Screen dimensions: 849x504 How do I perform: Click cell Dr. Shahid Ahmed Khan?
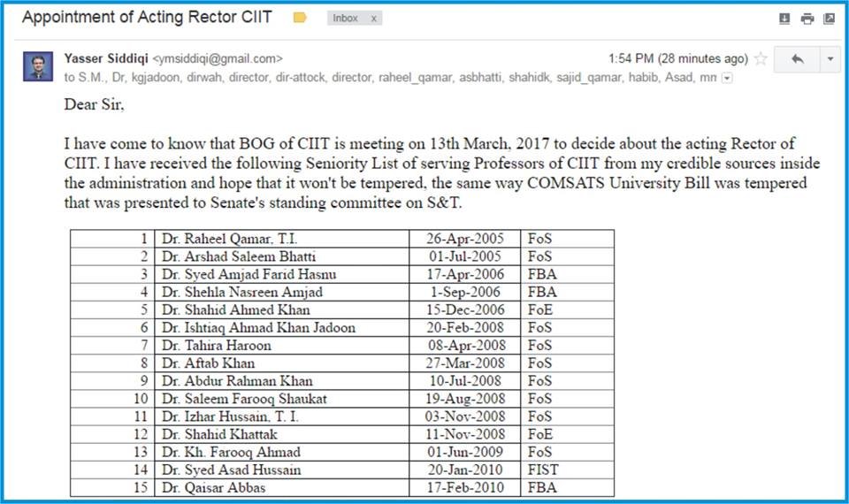pos(281,310)
